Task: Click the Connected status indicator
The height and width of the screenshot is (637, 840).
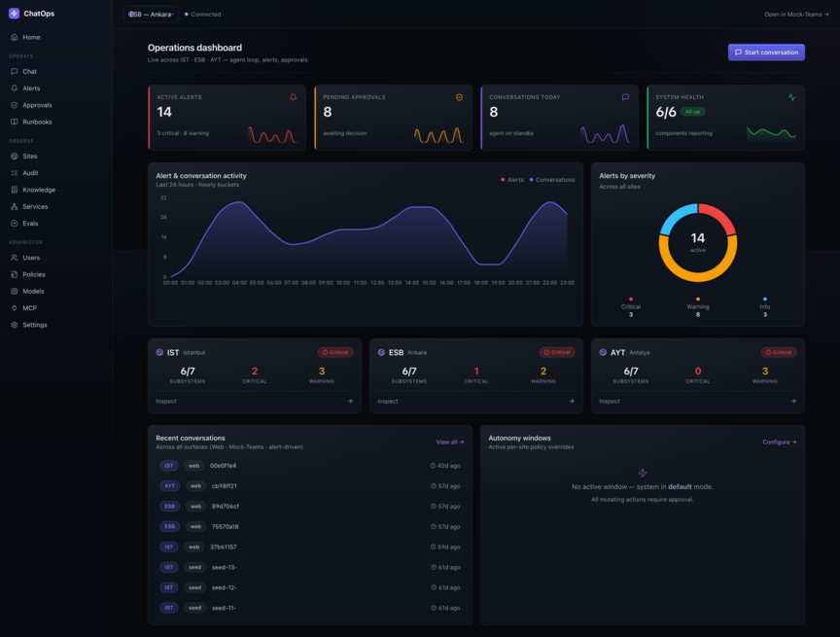Action: (202, 15)
